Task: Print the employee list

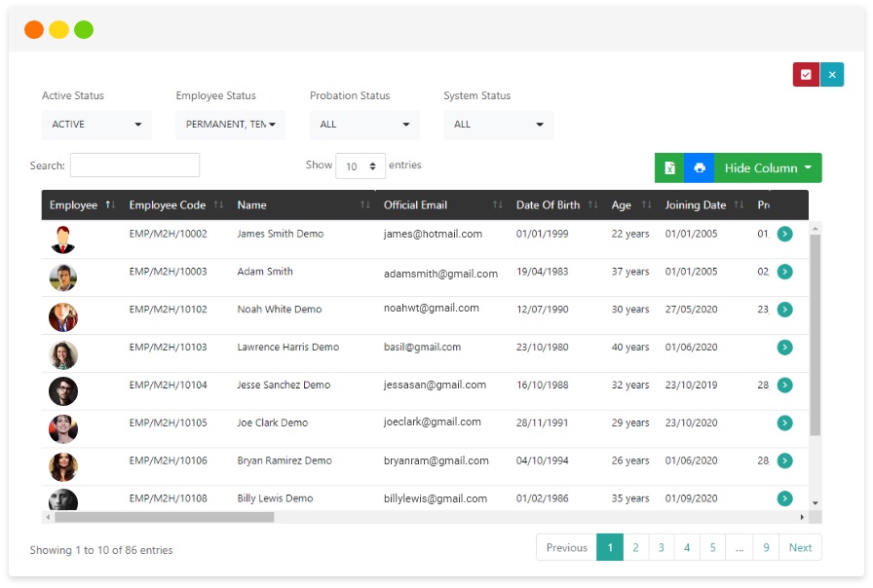Action: 700,167
